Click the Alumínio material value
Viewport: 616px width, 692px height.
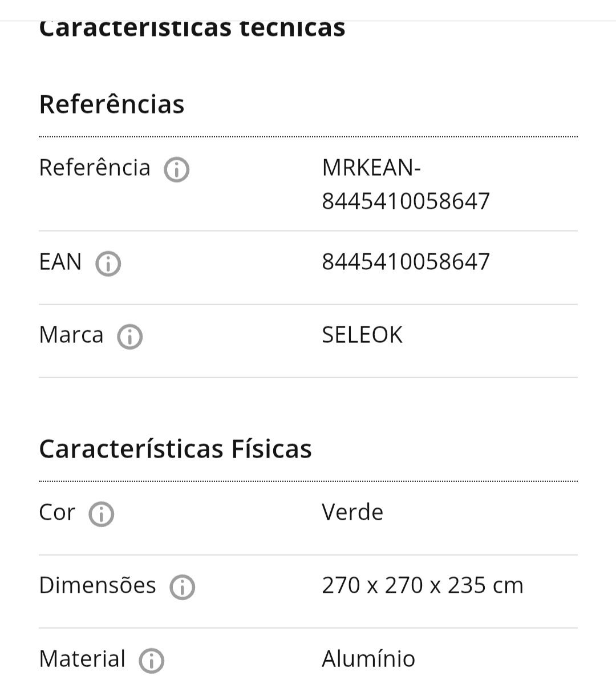[x=368, y=659]
